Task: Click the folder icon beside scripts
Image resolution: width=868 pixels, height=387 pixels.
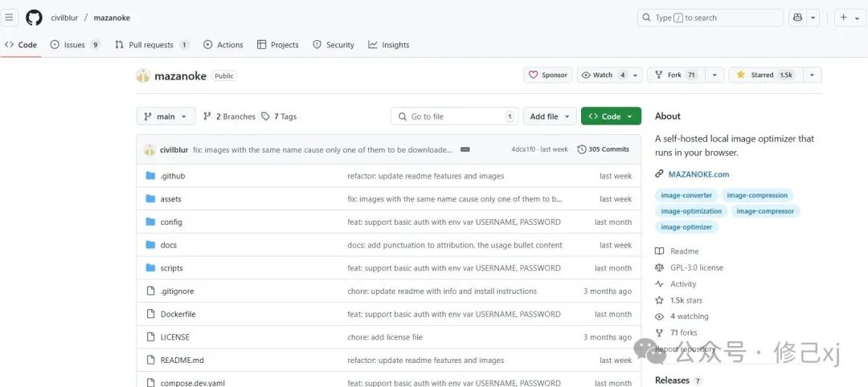Action: [150, 267]
